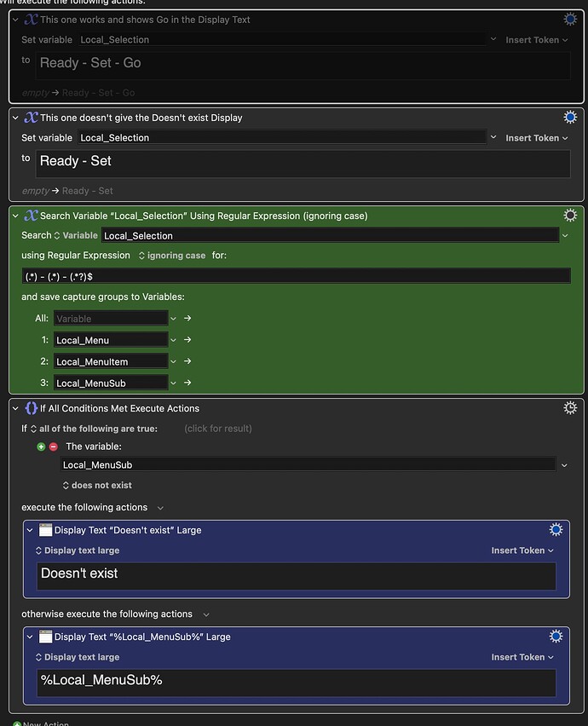Open the "all of the following are true" dropdown

(92, 429)
